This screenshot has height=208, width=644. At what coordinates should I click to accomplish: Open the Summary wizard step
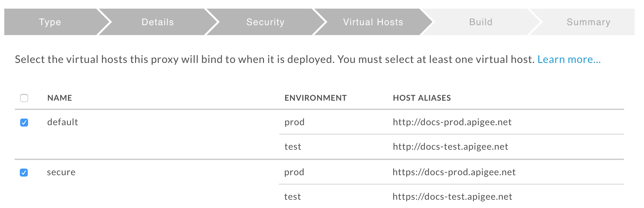click(588, 22)
